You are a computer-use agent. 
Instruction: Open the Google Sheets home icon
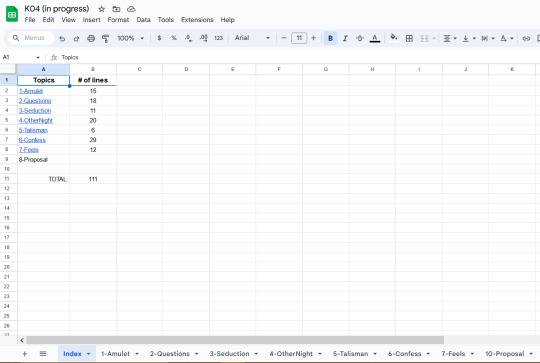pos(12,14)
